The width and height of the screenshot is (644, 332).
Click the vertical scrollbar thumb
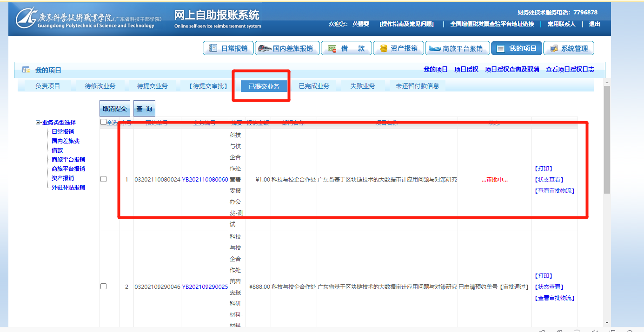(x=607, y=139)
